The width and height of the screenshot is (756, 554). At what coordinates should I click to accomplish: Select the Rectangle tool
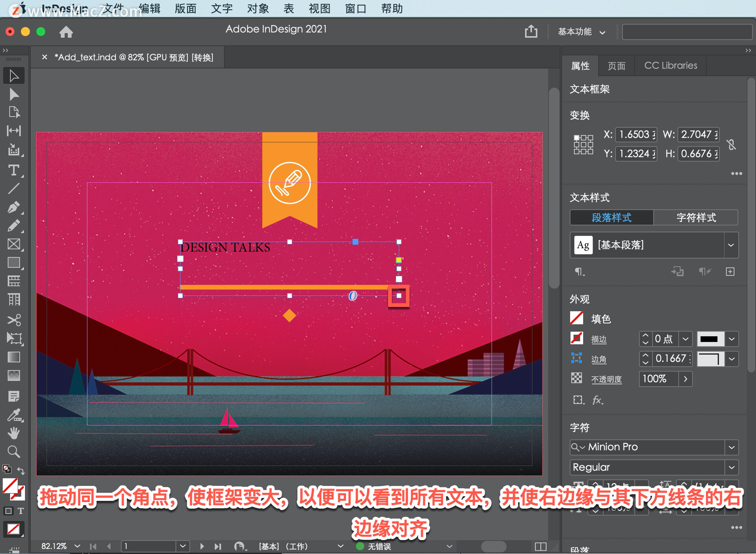[14, 262]
